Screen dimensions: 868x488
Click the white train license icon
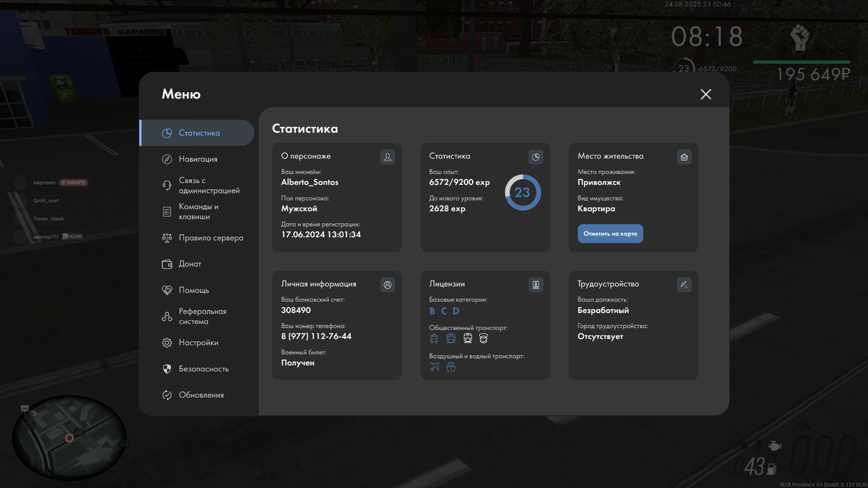[468, 338]
